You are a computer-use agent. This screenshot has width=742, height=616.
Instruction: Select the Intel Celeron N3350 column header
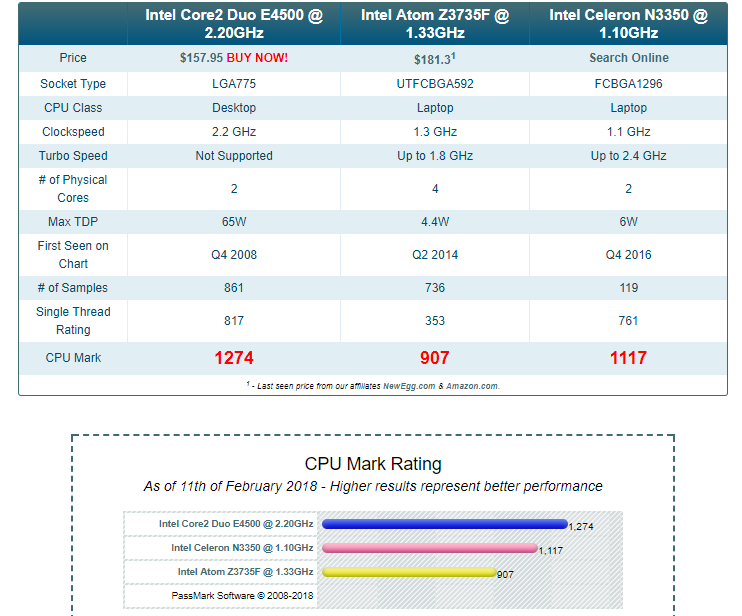tap(628, 24)
